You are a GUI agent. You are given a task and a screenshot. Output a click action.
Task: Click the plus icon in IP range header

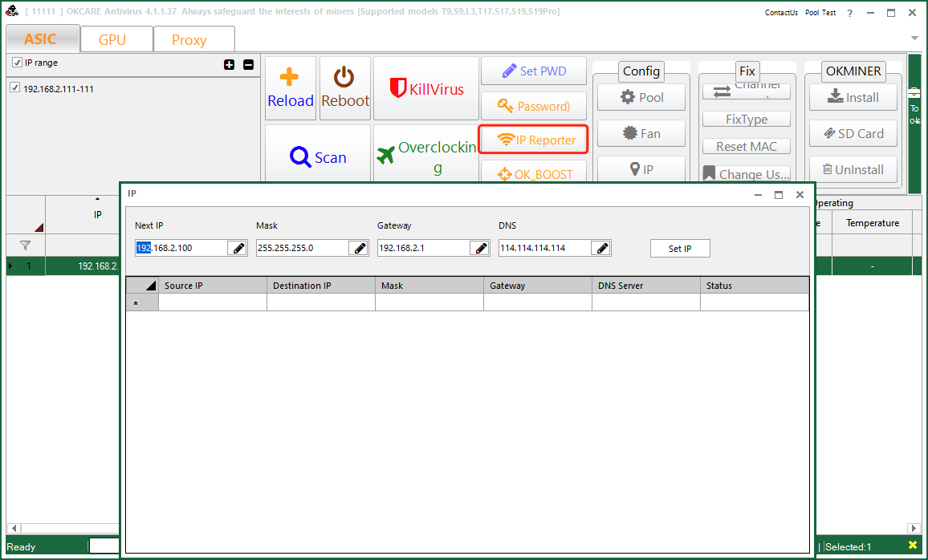230,64
